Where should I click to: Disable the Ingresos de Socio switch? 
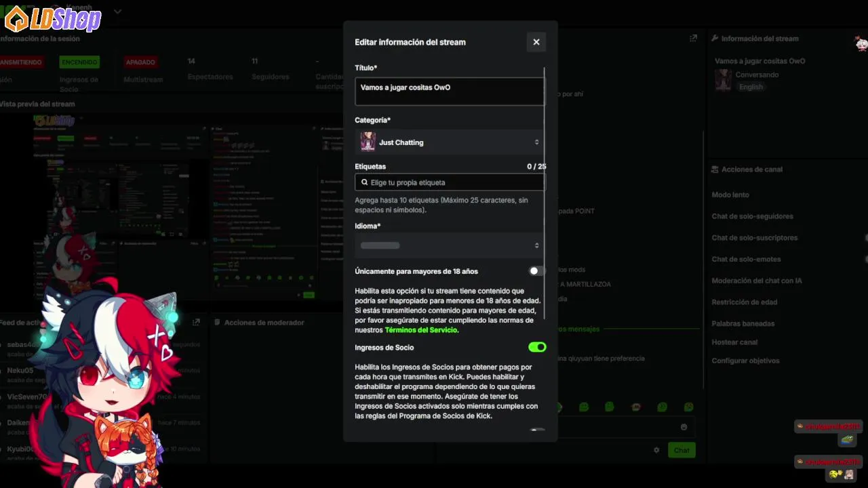(537, 347)
